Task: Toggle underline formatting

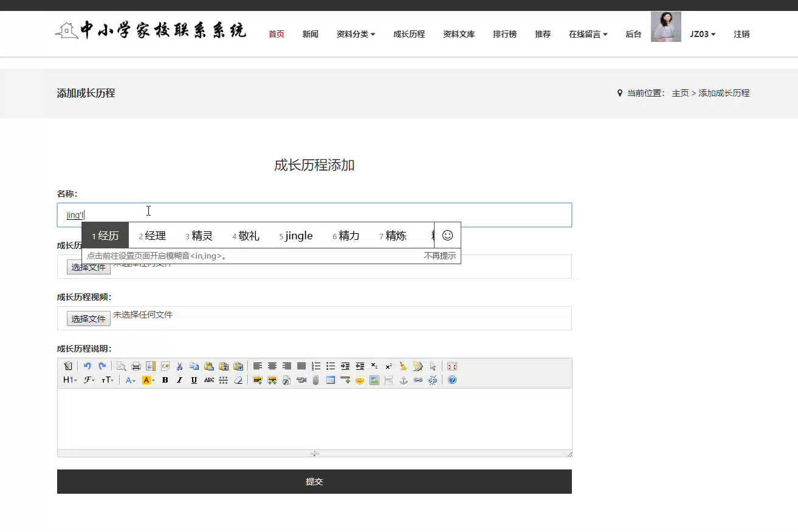Action: (x=194, y=380)
